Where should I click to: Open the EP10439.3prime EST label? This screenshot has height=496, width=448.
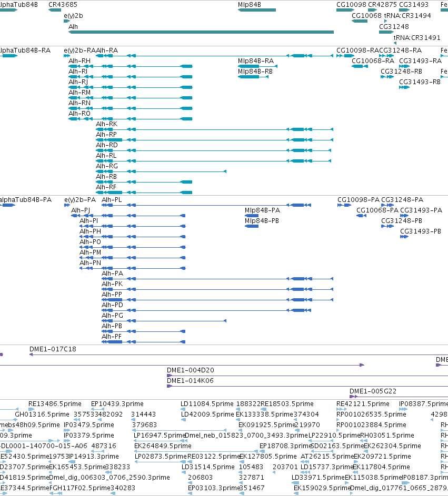point(117,404)
